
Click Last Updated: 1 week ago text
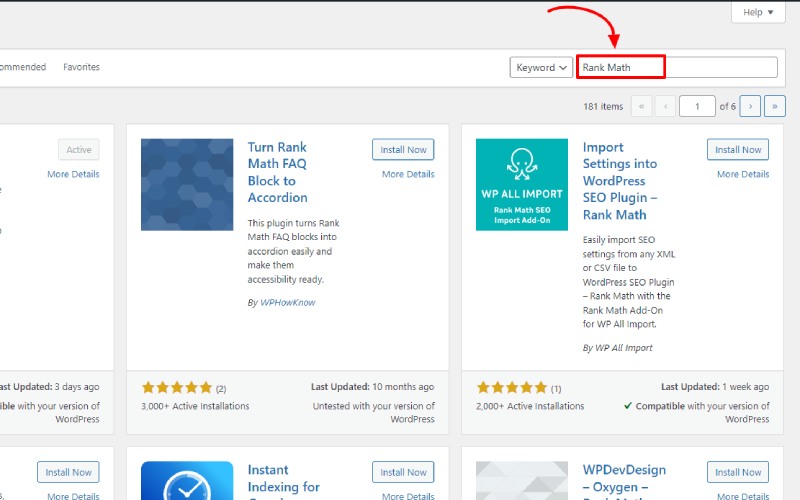[x=715, y=387]
